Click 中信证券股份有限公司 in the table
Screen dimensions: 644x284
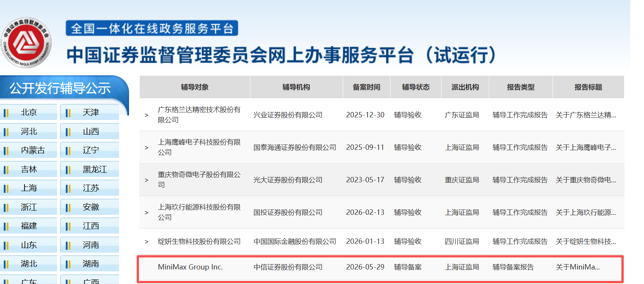point(288,267)
